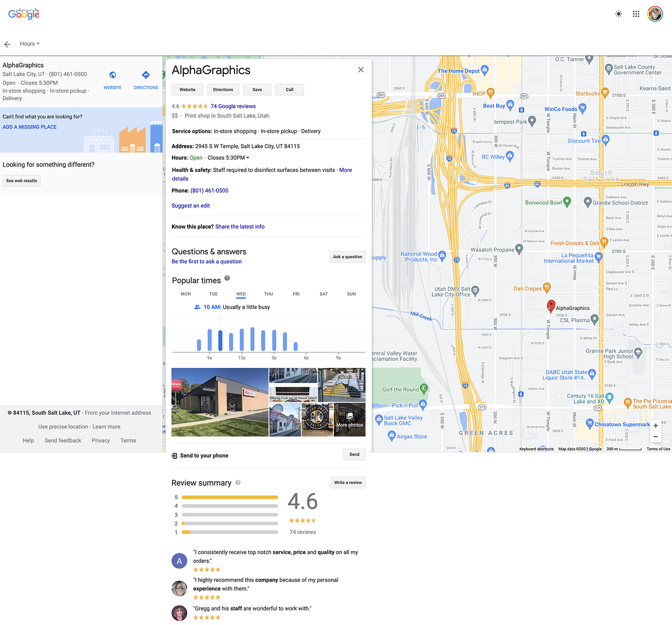The image size is (672, 625).
Task: Filter by the 4-star rating bar
Action: 230,506
